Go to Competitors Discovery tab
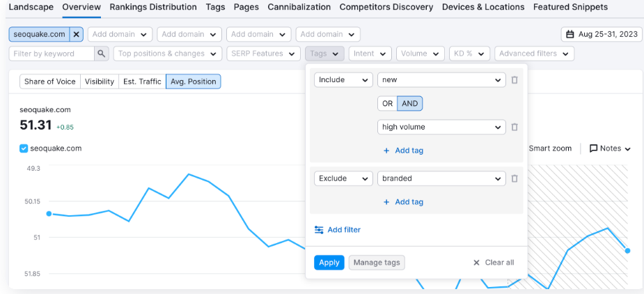Viewport: 644px width, 294px height. click(386, 7)
